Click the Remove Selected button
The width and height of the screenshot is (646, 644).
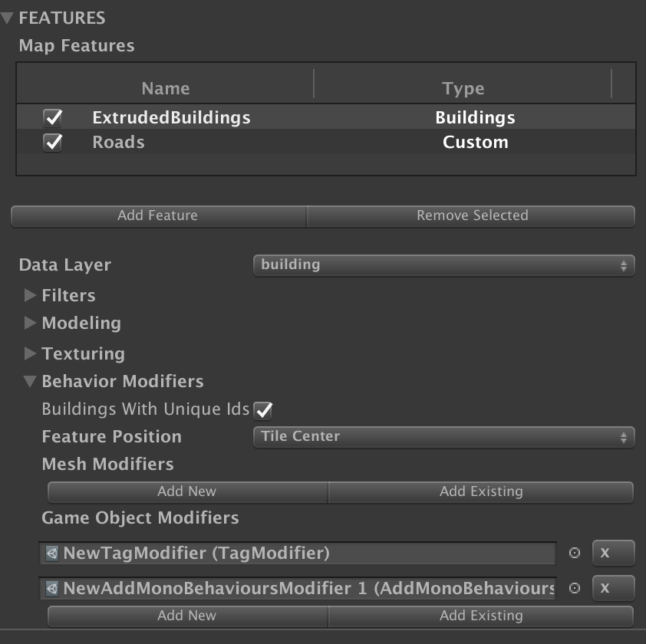[470, 215]
